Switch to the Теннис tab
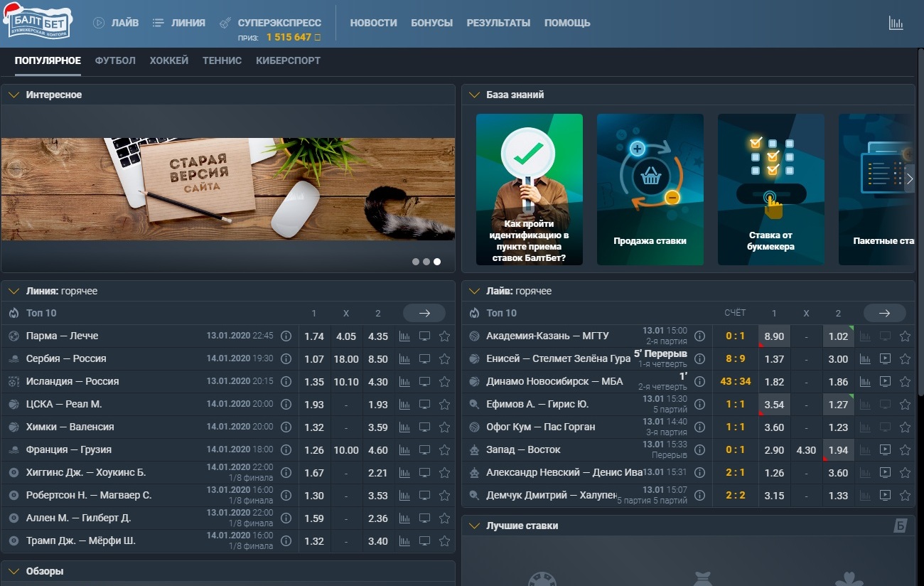Screen dimensions: 924x586 pyautogui.click(x=222, y=60)
